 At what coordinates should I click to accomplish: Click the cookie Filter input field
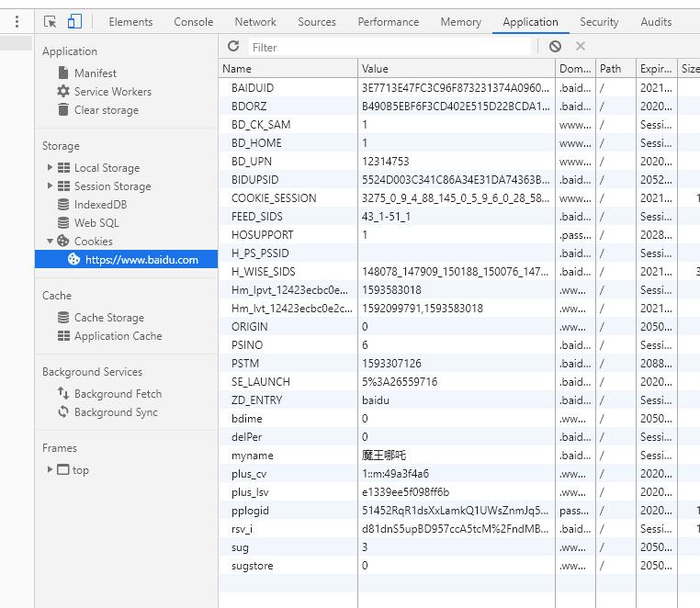point(390,47)
